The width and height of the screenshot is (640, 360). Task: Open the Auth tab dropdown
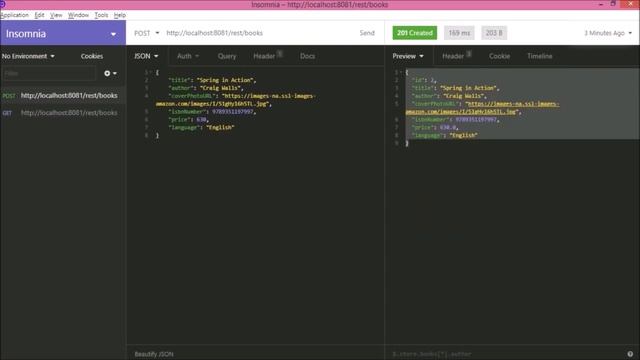click(x=188, y=56)
